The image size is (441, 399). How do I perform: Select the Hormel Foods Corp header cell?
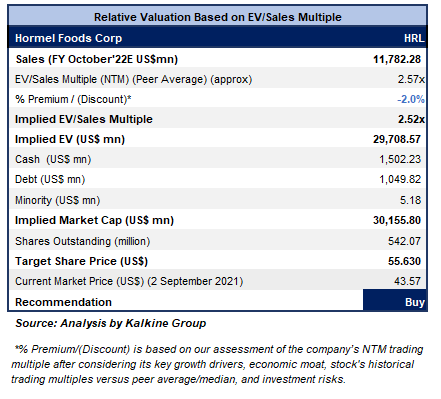coord(68,38)
